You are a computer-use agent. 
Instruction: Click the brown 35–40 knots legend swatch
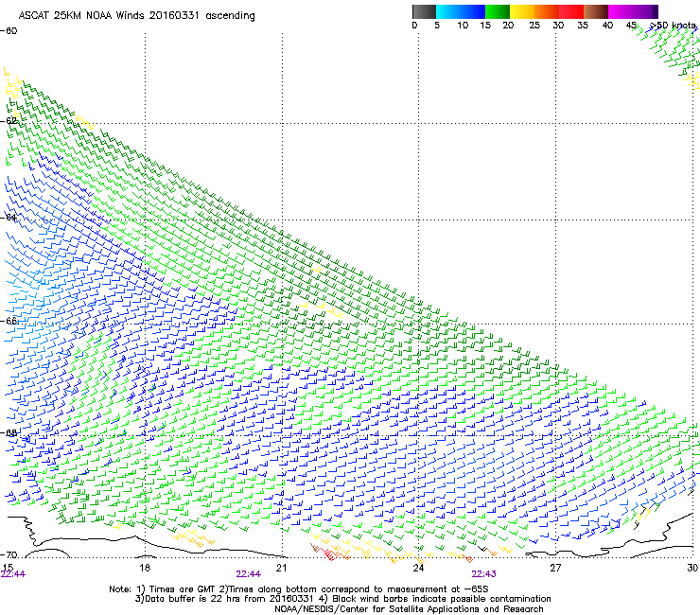(x=596, y=11)
